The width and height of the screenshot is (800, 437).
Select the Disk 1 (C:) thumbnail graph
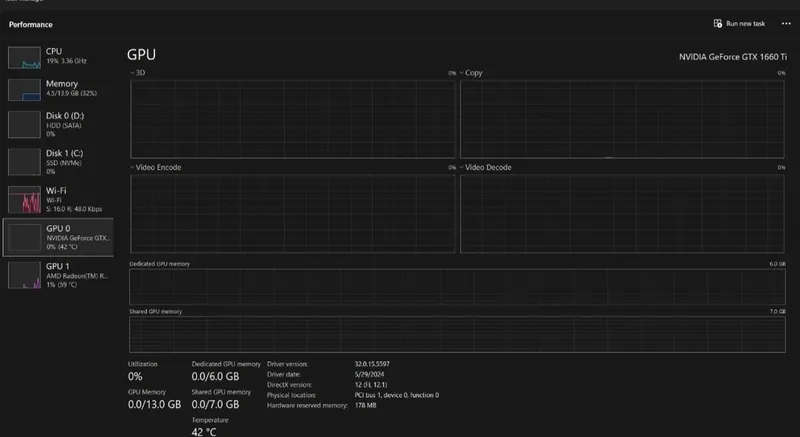24,162
